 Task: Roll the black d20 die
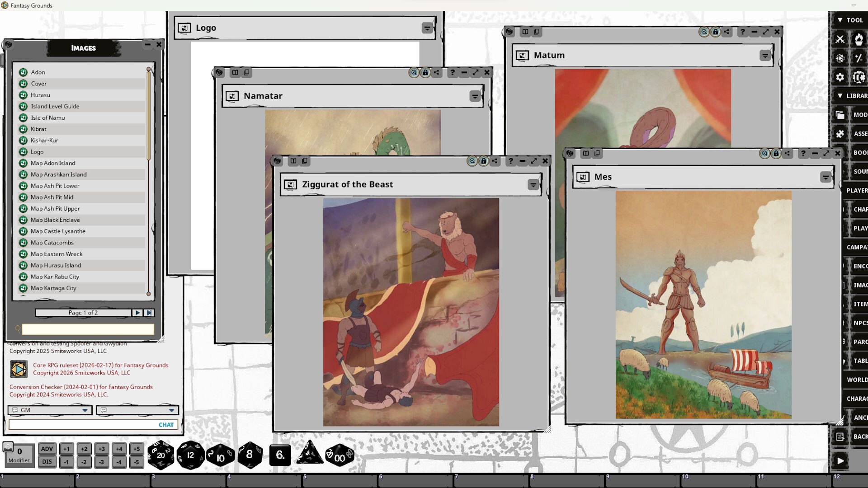point(160,455)
